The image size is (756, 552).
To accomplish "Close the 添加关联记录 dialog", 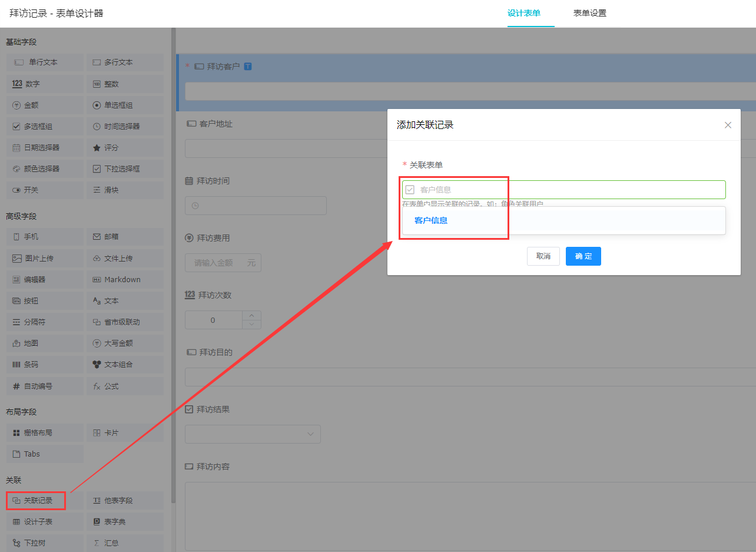I will click(x=728, y=125).
